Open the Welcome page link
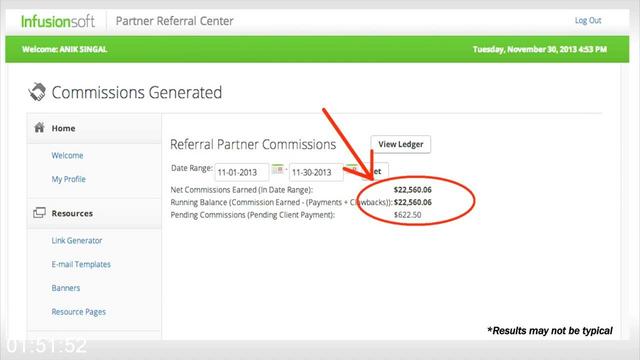This screenshot has width=640, height=360. [x=67, y=156]
